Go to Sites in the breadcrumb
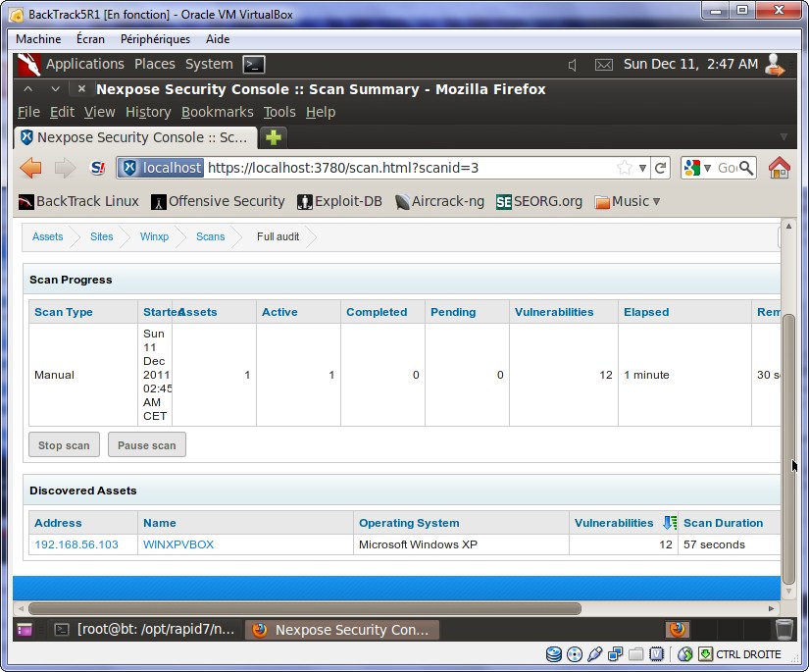This screenshot has width=809, height=672. (x=102, y=236)
